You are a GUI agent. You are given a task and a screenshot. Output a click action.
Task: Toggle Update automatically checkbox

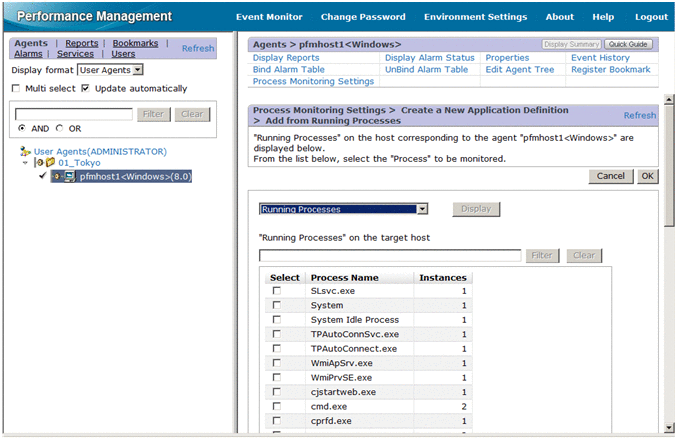tap(86, 89)
